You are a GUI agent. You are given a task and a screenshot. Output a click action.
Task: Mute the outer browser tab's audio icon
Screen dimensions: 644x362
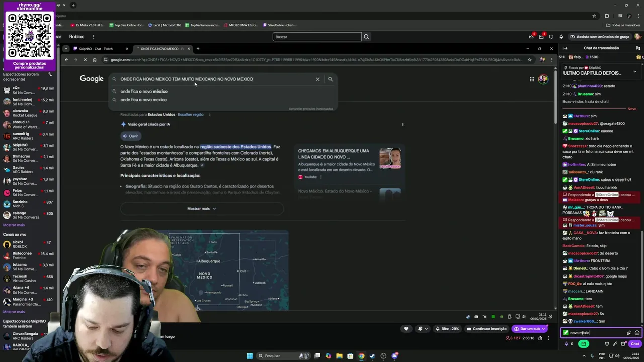point(58,5)
